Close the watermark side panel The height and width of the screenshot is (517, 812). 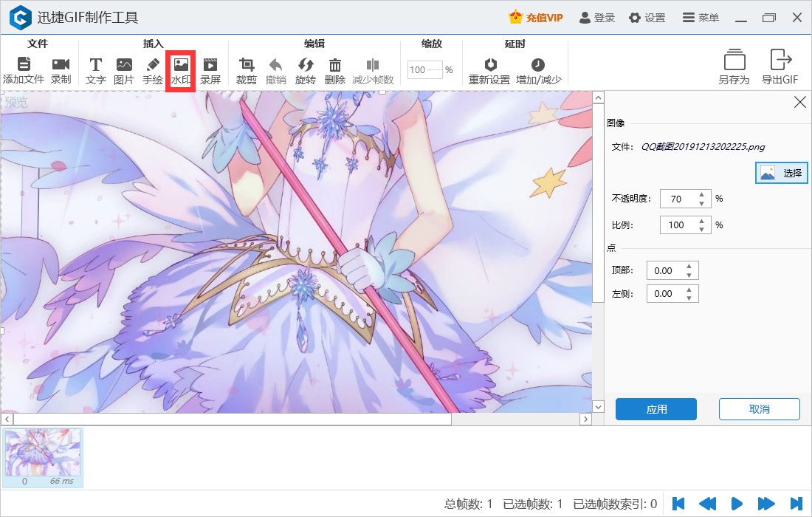(799, 102)
